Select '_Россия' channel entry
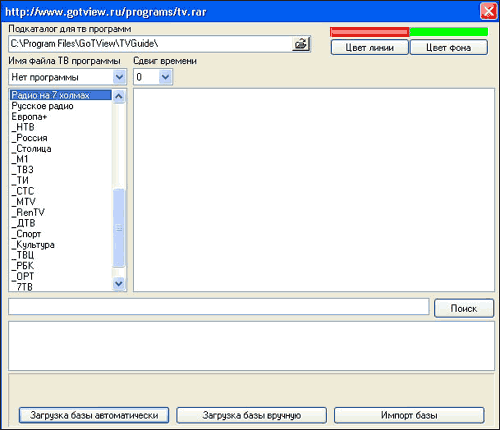The height and width of the screenshot is (430, 500). (61, 138)
